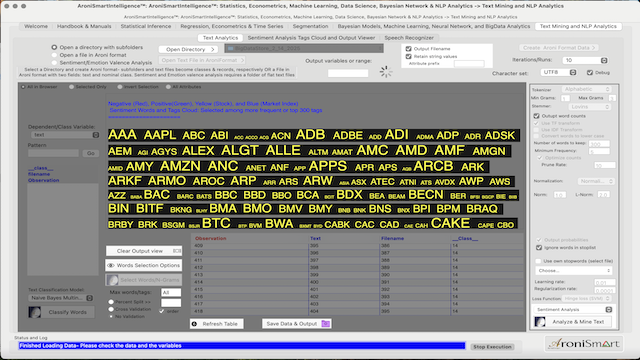640x360 pixels.
Task: Click the arrow icon on Open Directory
Action: click(x=213, y=49)
